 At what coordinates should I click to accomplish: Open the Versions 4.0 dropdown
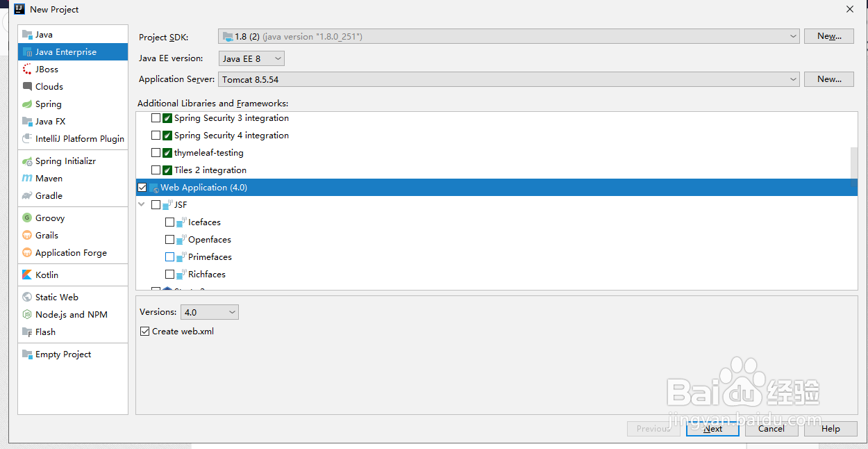point(210,313)
